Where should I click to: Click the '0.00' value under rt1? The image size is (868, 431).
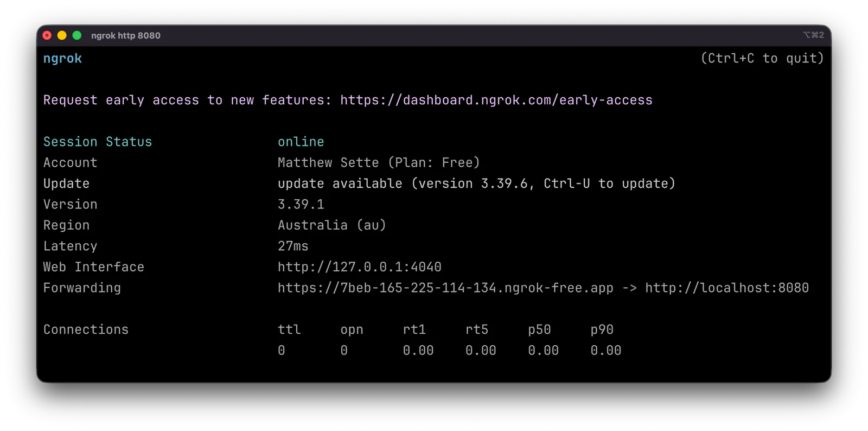[418, 351]
